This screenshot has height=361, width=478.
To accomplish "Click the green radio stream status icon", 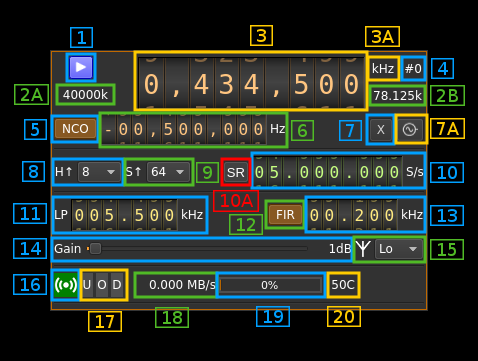I will [x=66, y=285].
